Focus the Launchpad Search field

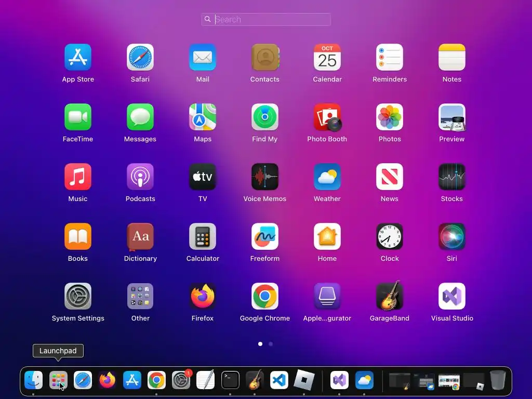266,19
